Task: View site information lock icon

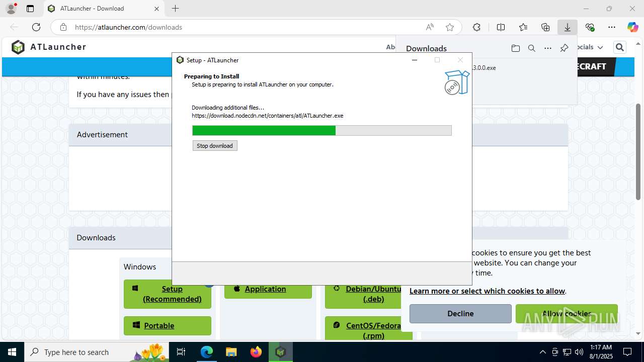Action: 63,27
